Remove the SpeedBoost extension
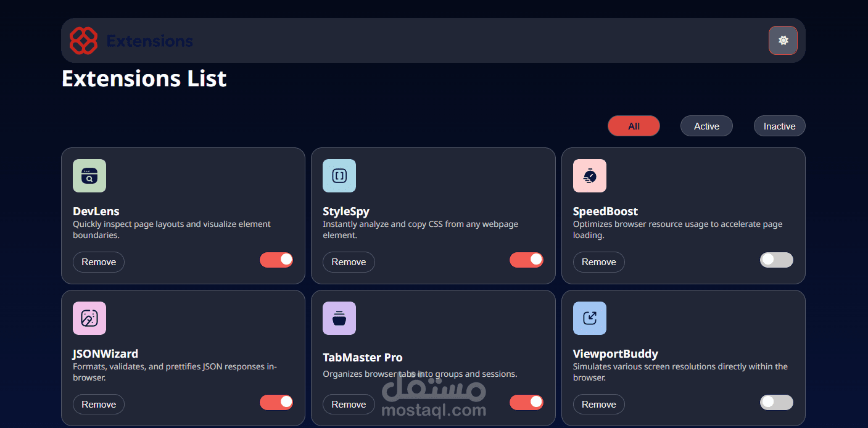This screenshot has height=428, width=868. click(599, 262)
